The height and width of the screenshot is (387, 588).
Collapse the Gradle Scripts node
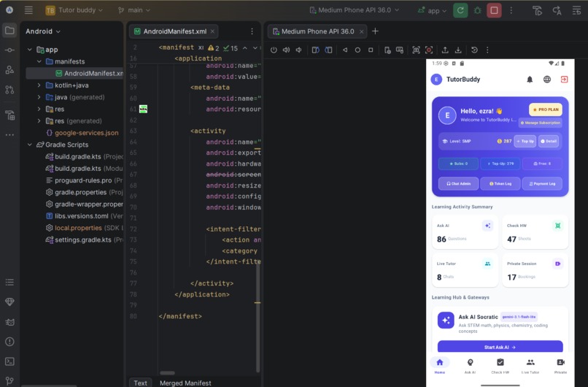tap(30, 145)
